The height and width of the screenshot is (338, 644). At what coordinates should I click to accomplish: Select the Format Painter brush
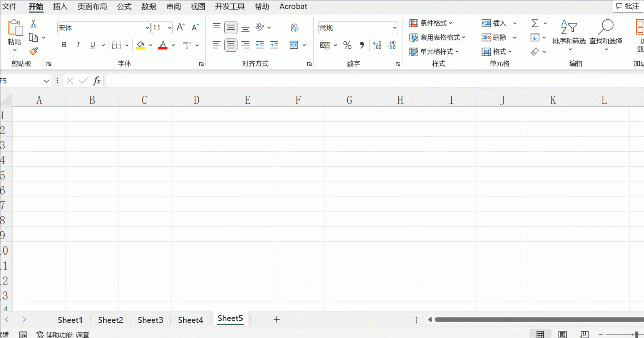click(33, 51)
